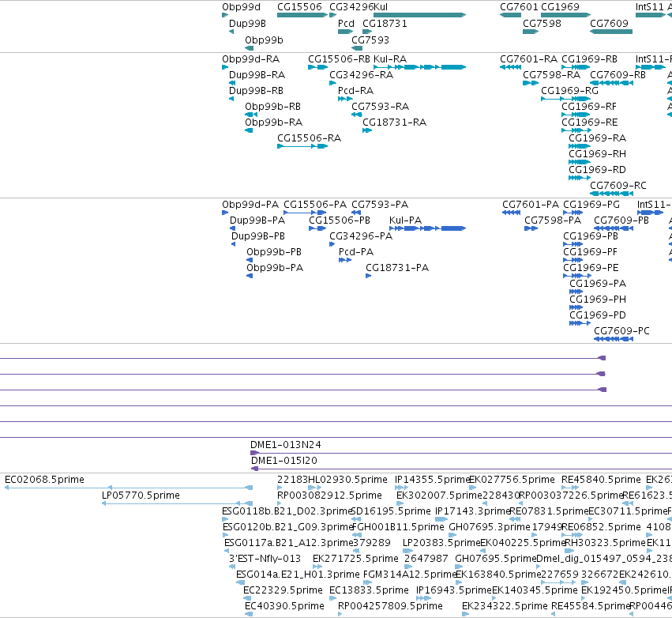The image size is (672, 618).
Task: Click the CG15506 gene feature
Action: click(302, 15)
